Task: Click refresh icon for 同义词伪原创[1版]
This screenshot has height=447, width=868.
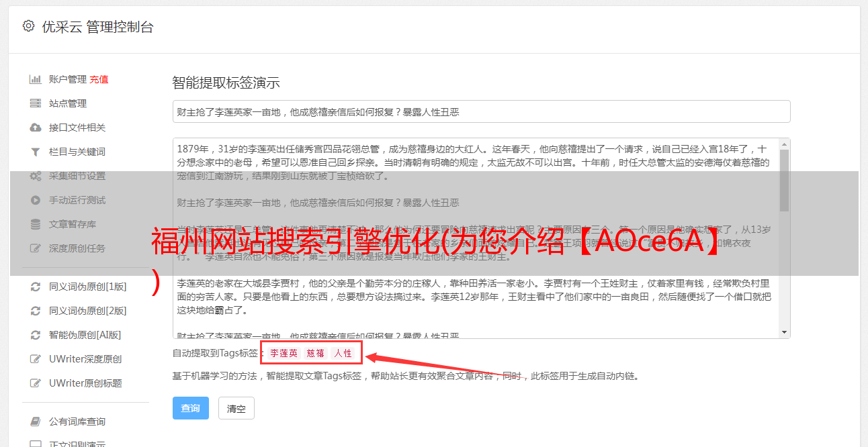Action: [36, 287]
